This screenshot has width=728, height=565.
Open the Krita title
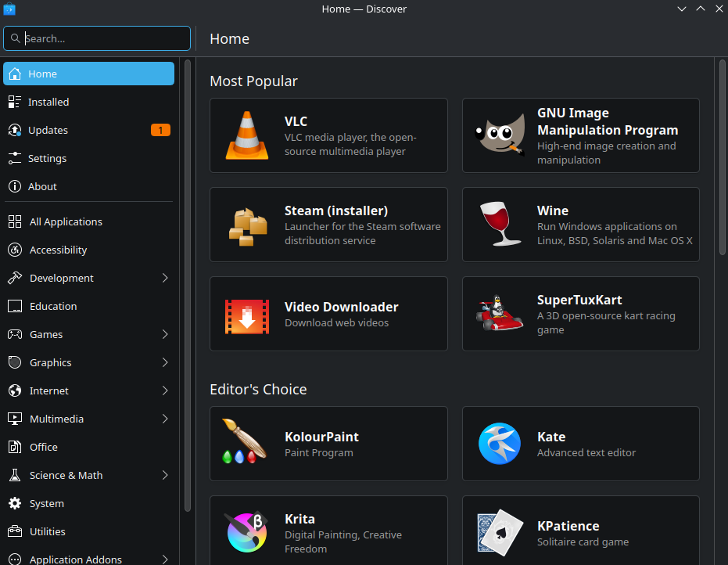click(x=299, y=519)
